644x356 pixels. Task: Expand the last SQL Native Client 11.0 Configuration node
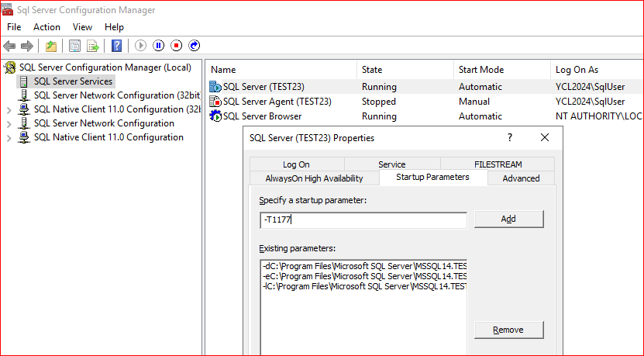coord(9,137)
